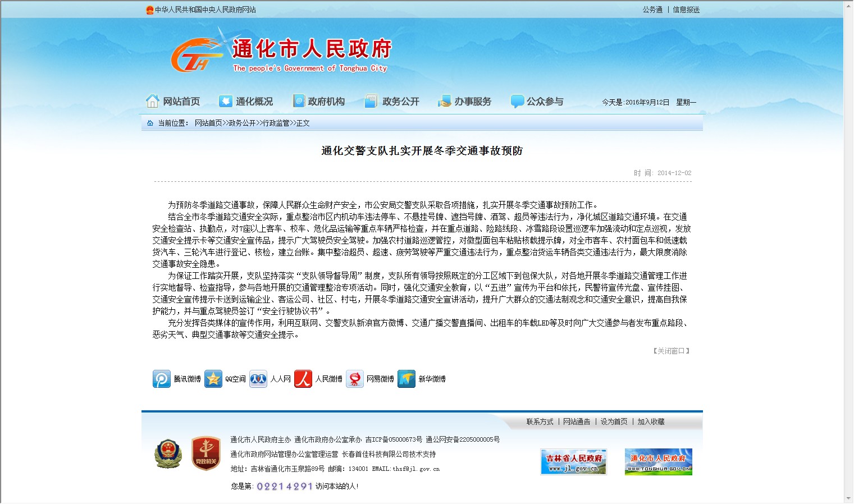This screenshot has height=504, width=854.
Task: Click the scrollbar down arrow at bottom right
Action: click(848, 498)
